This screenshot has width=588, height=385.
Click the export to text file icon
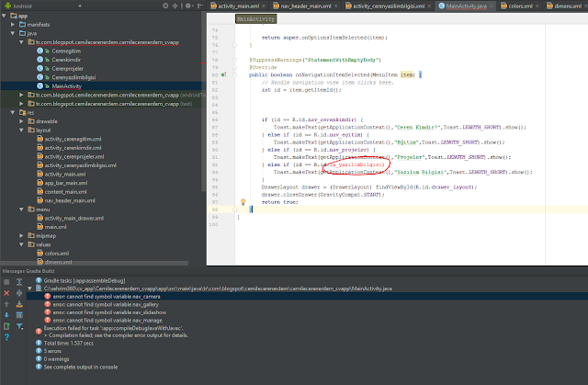coord(6,326)
